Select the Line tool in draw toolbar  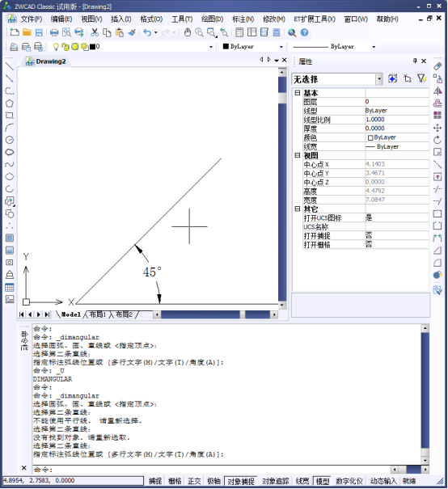[x=10, y=66]
